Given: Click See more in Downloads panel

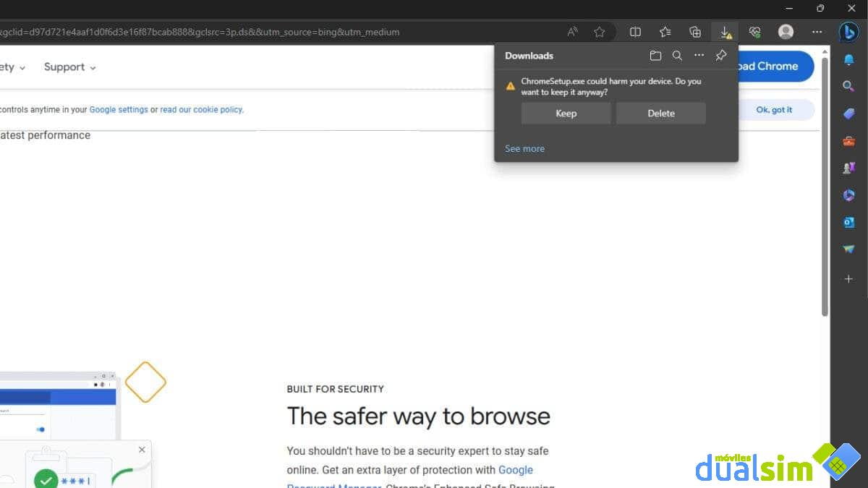Looking at the screenshot, I should pyautogui.click(x=524, y=148).
